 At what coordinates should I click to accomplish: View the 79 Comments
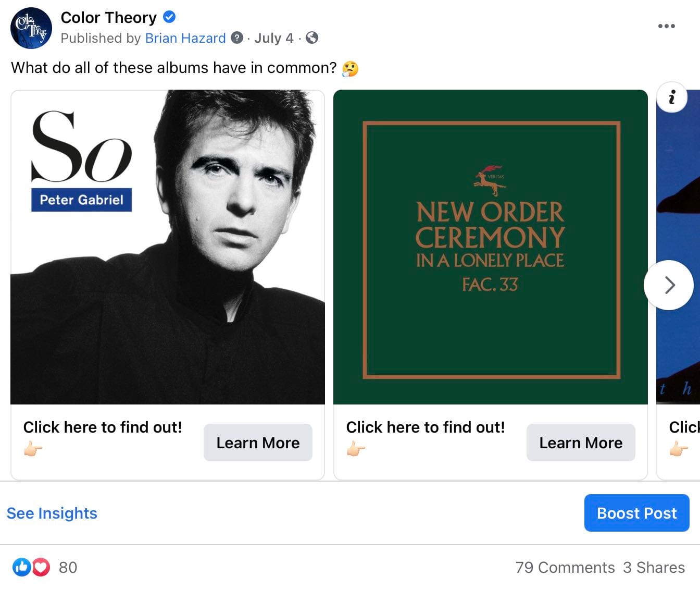[565, 568]
